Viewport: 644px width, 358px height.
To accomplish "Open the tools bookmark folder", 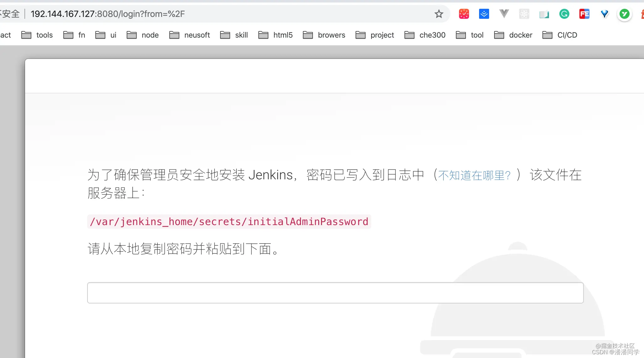I will (37, 35).
